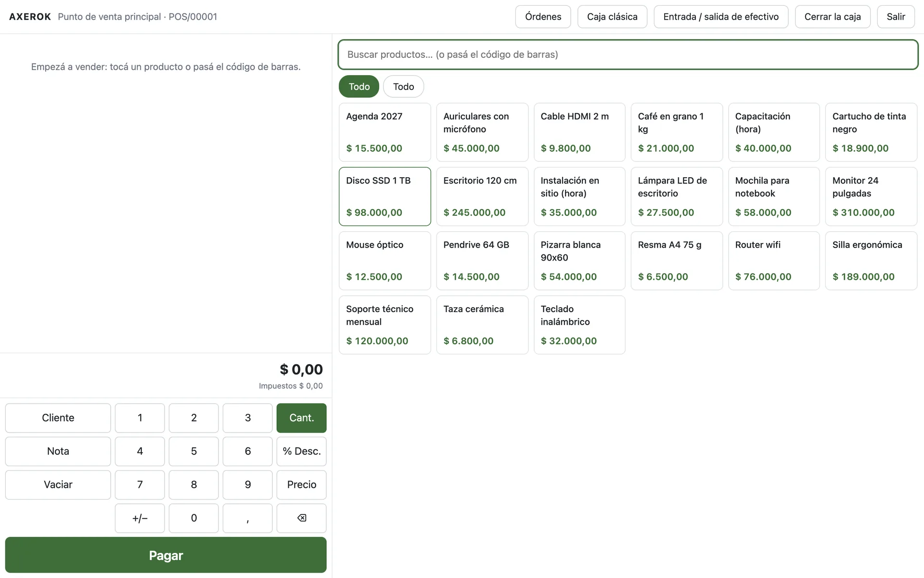Screen dimensions: 924x578
Task: Select the green active Todo filter
Action: (359, 87)
